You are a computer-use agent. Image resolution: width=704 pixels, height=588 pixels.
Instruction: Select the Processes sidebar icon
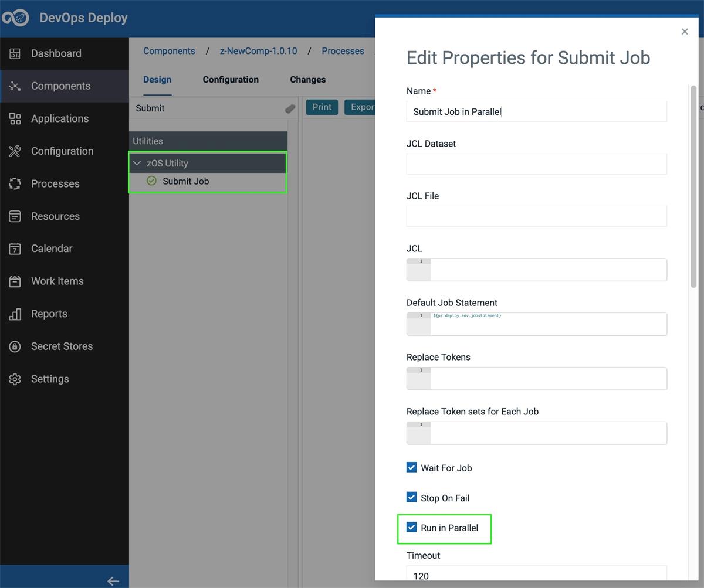[x=15, y=183]
